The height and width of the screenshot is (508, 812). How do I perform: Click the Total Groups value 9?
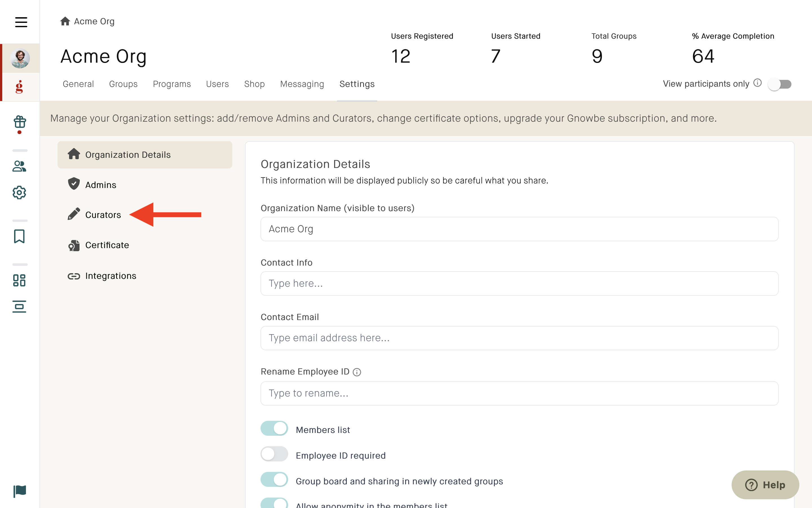coord(597,56)
